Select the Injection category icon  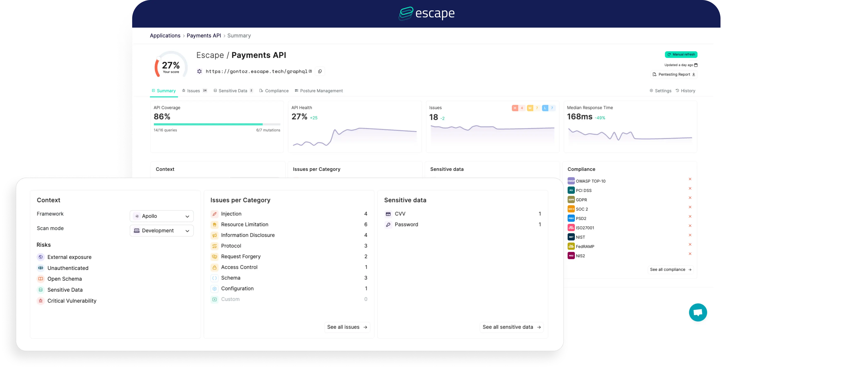pos(215,214)
